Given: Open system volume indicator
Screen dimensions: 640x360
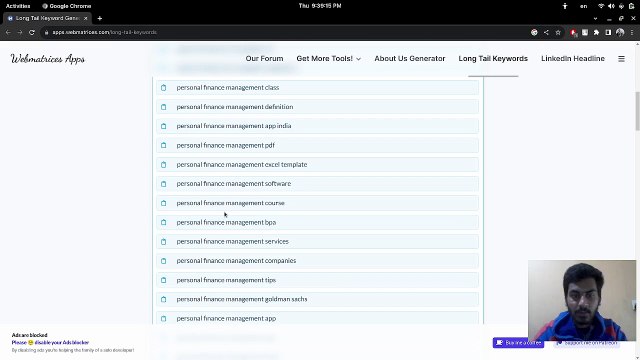Looking at the screenshot, I should pyautogui.click(x=611, y=6).
